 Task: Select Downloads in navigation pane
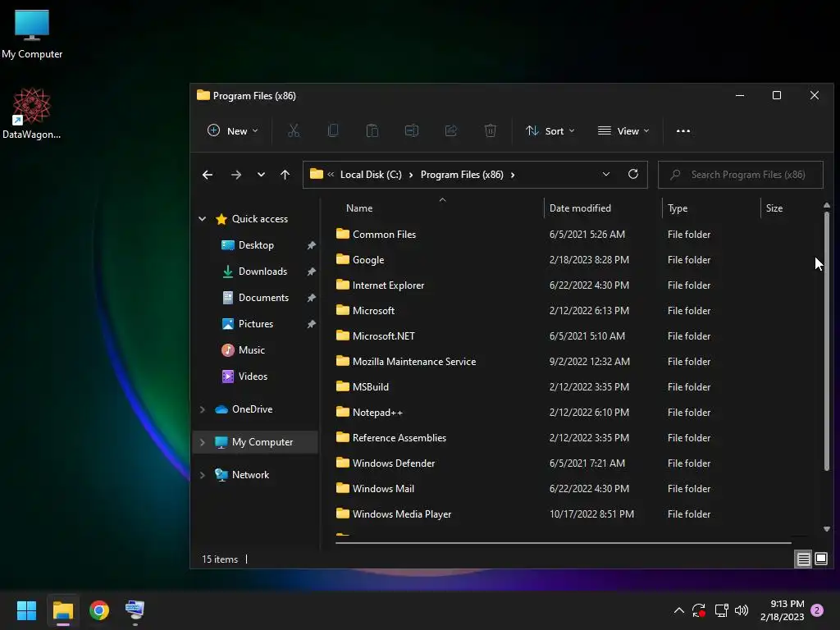[x=262, y=272]
